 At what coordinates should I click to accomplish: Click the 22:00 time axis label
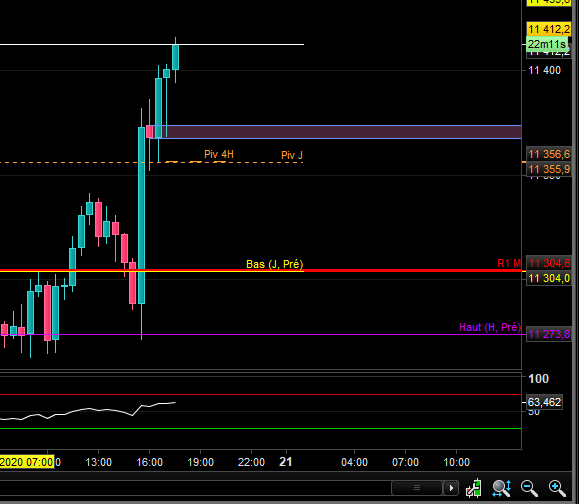[x=251, y=462]
